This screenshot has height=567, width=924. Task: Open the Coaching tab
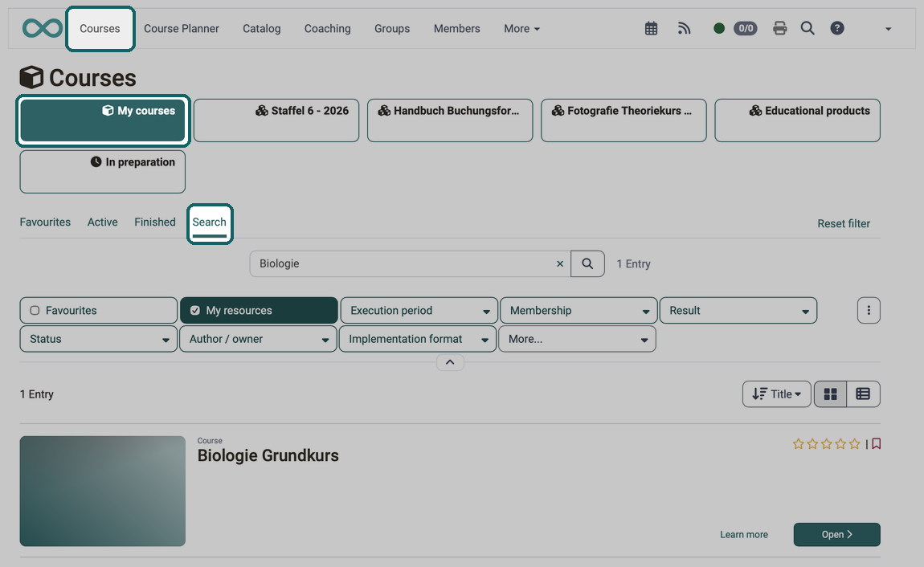(x=327, y=28)
